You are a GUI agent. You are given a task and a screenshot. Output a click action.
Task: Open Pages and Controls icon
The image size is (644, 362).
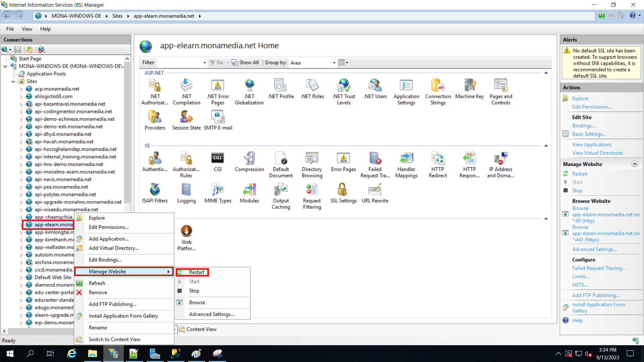click(x=501, y=92)
